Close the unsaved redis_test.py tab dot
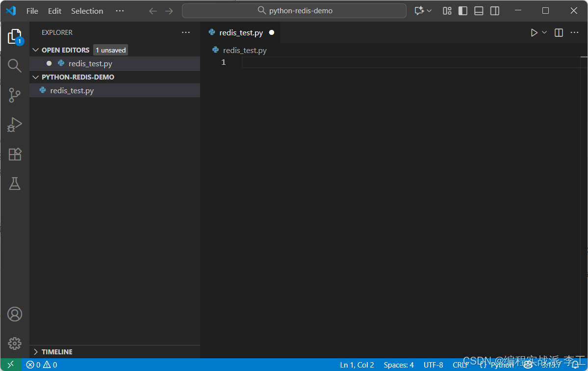This screenshot has width=588, height=371. [272, 33]
